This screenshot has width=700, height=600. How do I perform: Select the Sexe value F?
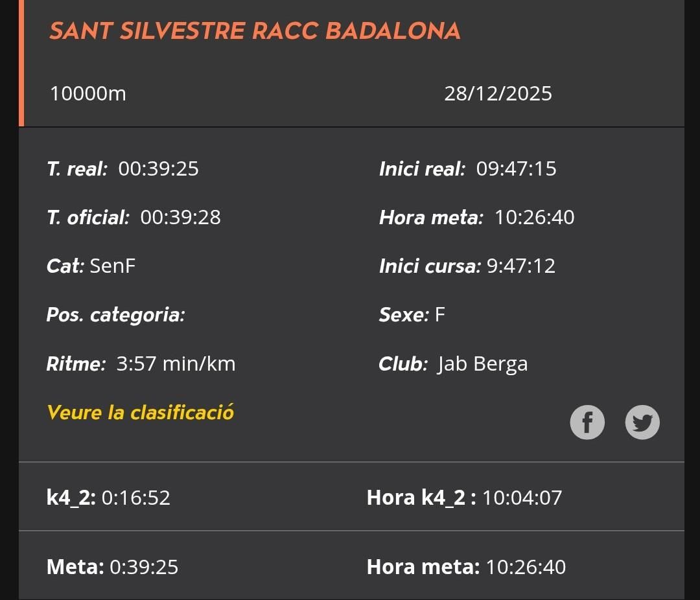(440, 315)
